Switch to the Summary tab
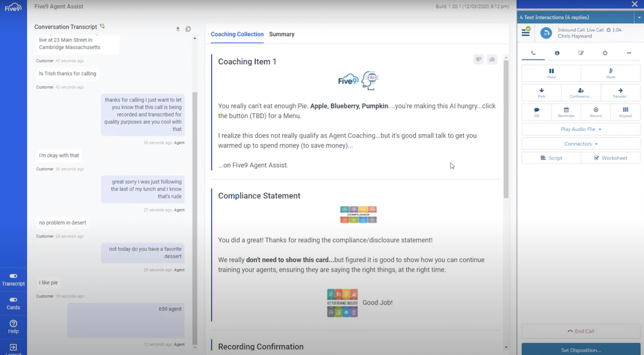 tap(282, 34)
